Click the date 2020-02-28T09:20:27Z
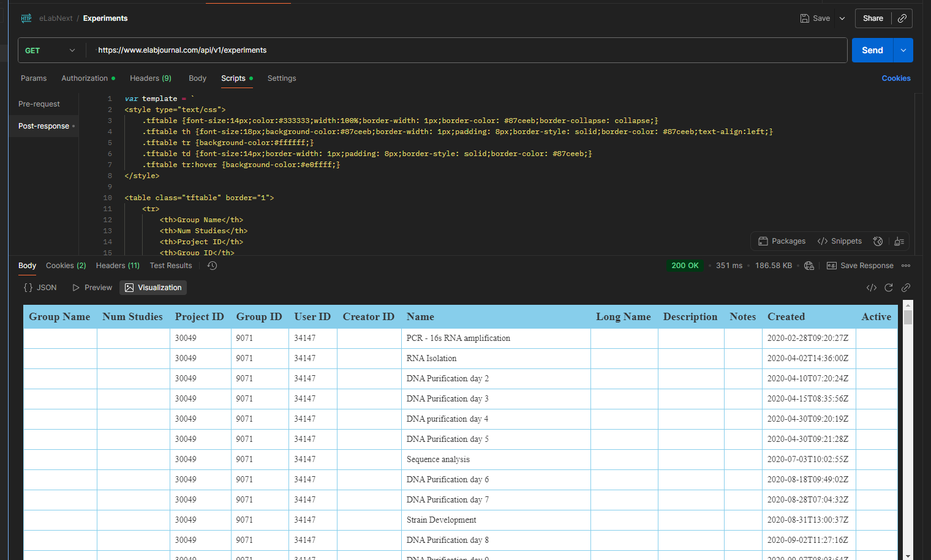931x560 pixels. pyautogui.click(x=808, y=338)
